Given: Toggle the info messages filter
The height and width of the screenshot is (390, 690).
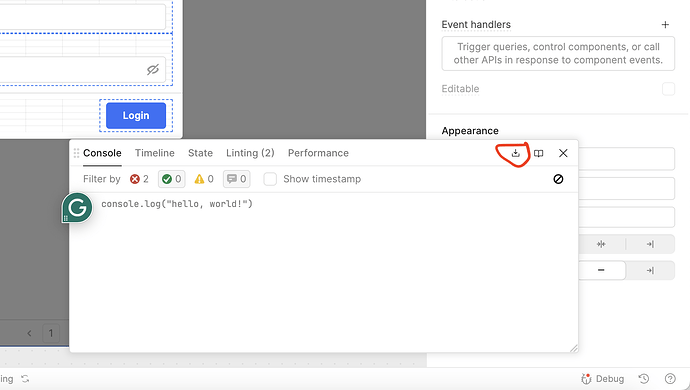Looking at the screenshot, I should [x=236, y=179].
